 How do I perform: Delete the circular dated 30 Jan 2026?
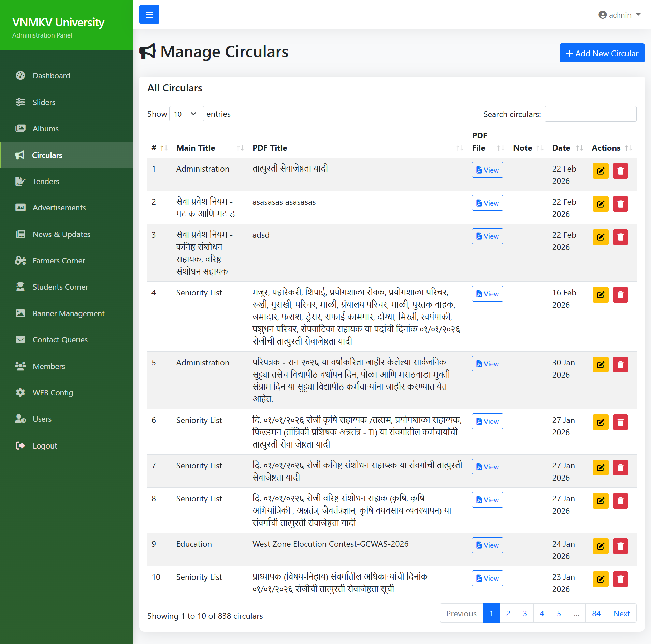[620, 365]
